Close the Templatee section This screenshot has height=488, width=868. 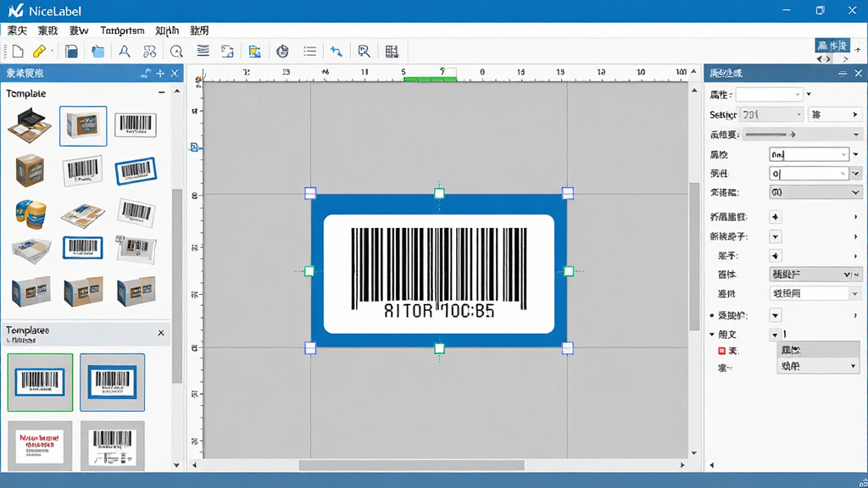pos(161,332)
